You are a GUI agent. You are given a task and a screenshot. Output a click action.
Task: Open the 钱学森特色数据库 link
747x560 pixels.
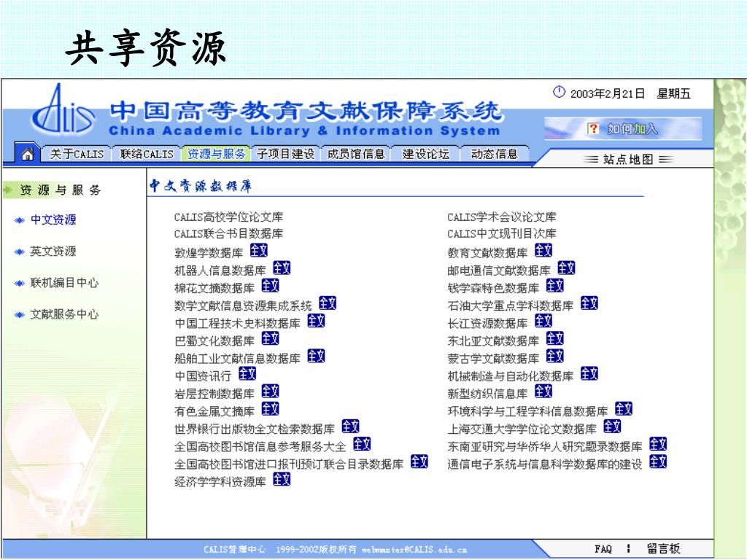coord(493,288)
